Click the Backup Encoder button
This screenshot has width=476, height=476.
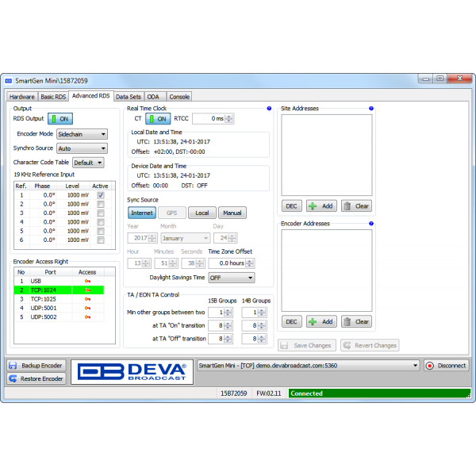[x=36, y=366]
